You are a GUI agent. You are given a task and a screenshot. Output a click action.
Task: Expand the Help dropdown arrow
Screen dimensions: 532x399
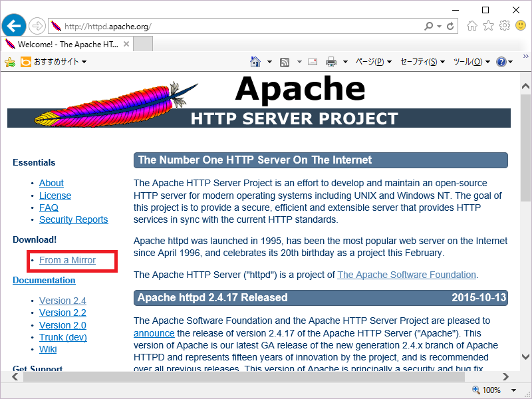click(510, 62)
